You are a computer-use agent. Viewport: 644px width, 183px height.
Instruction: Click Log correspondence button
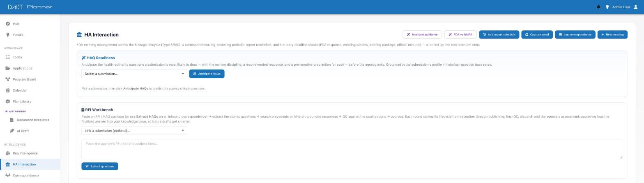(x=575, y=35)
